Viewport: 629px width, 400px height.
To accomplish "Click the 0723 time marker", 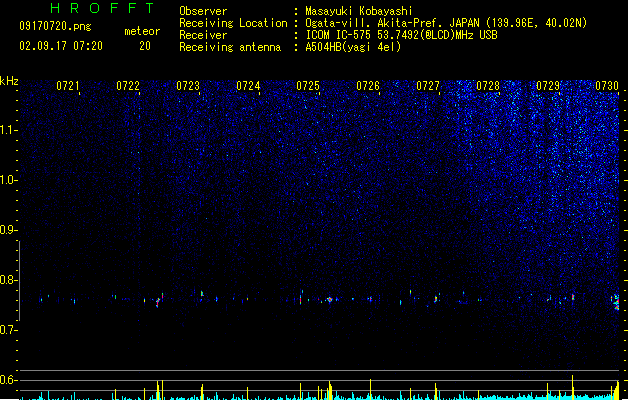I will point(188,86).
